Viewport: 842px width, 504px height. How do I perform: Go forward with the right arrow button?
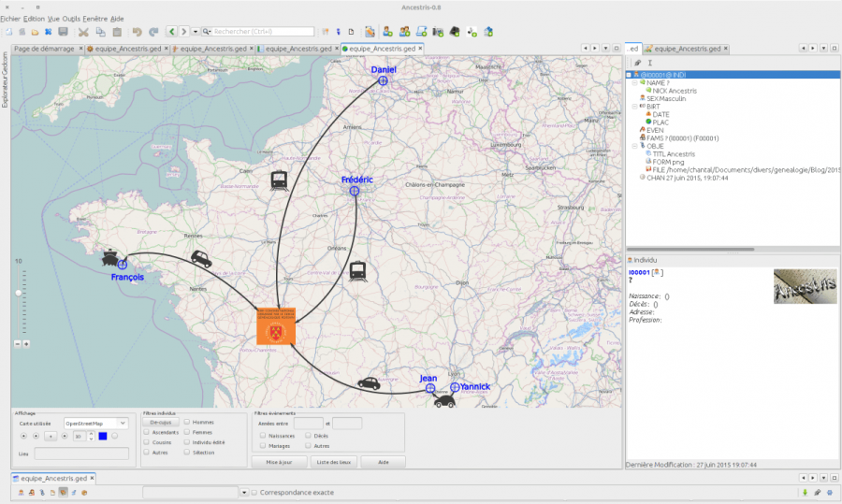click(184, 32)
